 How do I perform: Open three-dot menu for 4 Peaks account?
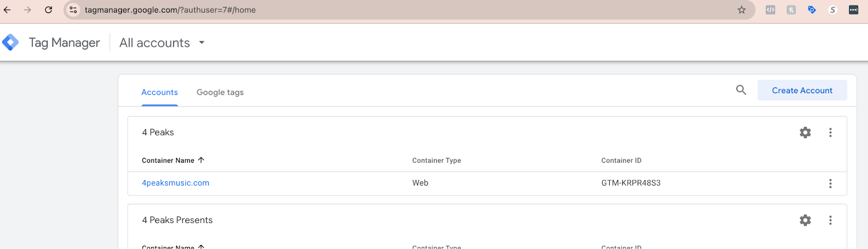tap(830, 132)
